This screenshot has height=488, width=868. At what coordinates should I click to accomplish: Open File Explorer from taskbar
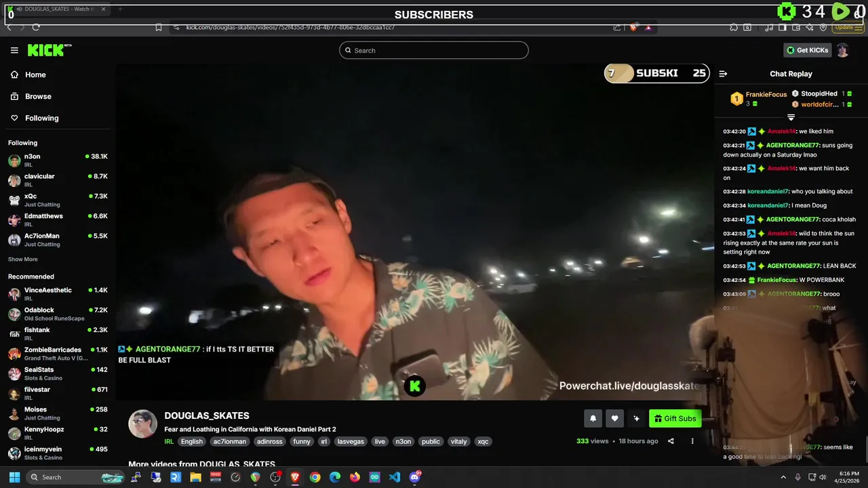click(196, 477)
